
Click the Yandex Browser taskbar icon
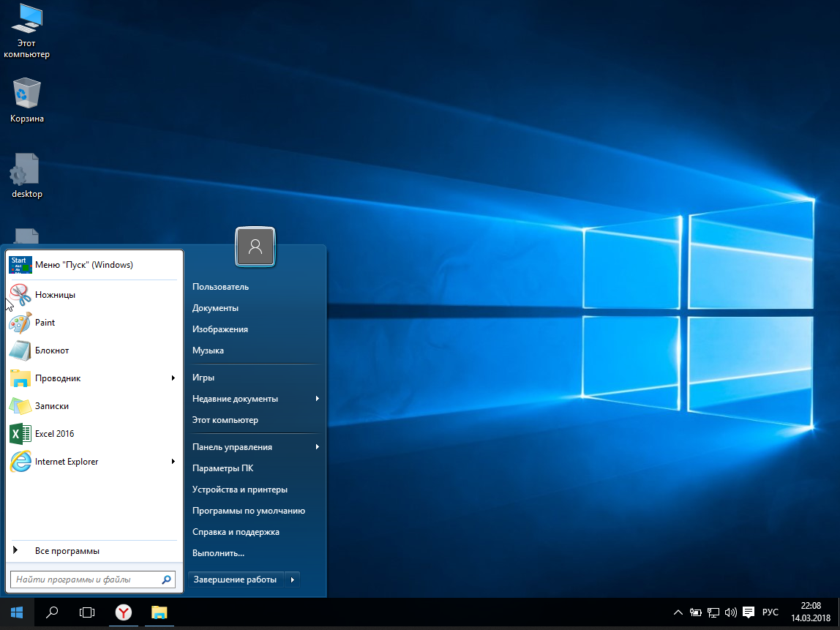(x=124, y=612)
